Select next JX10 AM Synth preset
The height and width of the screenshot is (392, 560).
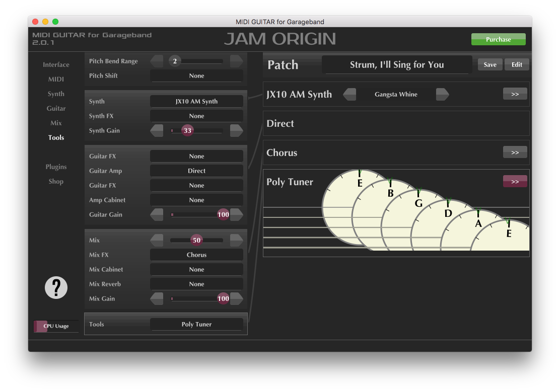point(442,94)
